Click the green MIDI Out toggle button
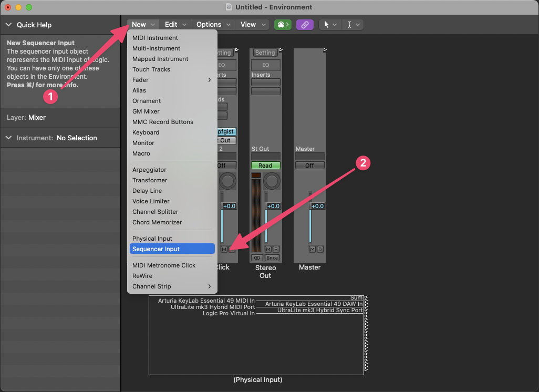 pos(283,25)
